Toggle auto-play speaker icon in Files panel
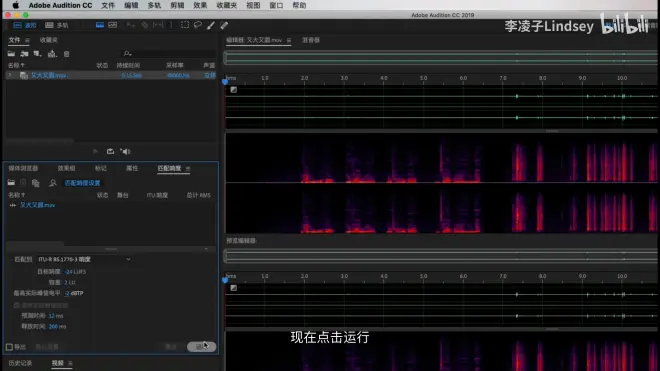 coord(125,152)
